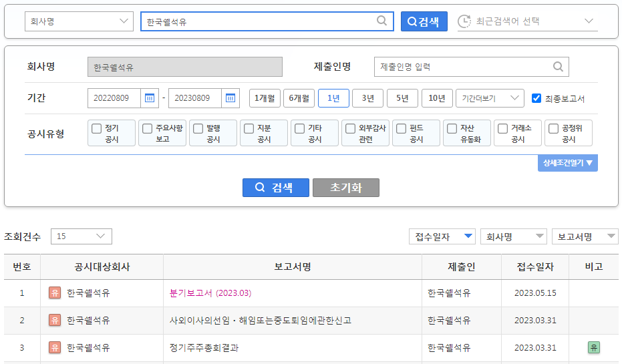622x364 pixels.
Task: Check the 발행공시 filter
Action: (x=198, y=128)
